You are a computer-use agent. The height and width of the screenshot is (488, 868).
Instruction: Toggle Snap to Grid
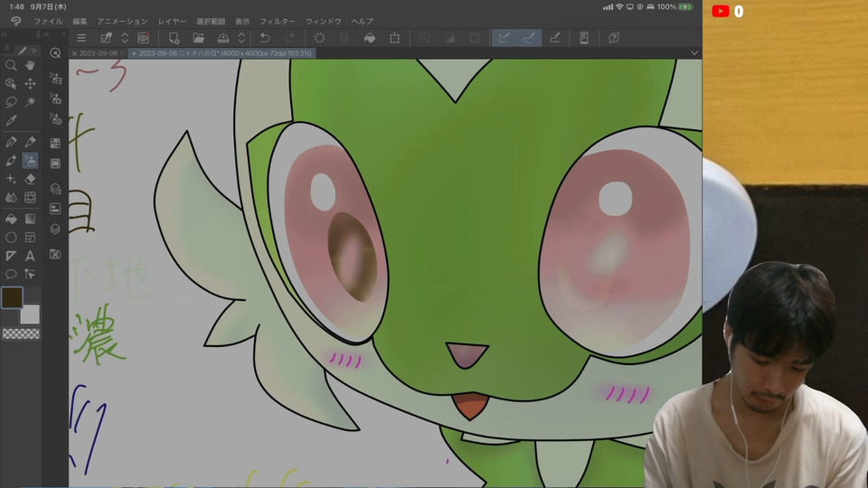(x=554, y=38)
